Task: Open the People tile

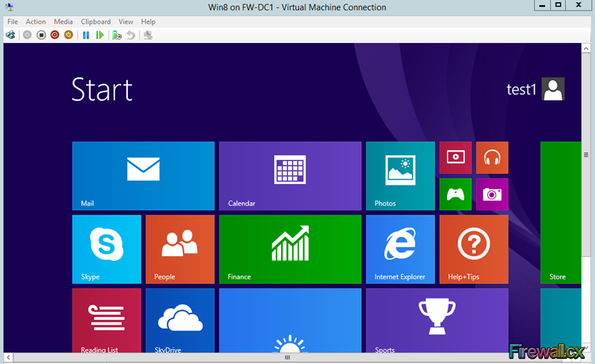Action: pyautogui.click(x=180, y=249)
